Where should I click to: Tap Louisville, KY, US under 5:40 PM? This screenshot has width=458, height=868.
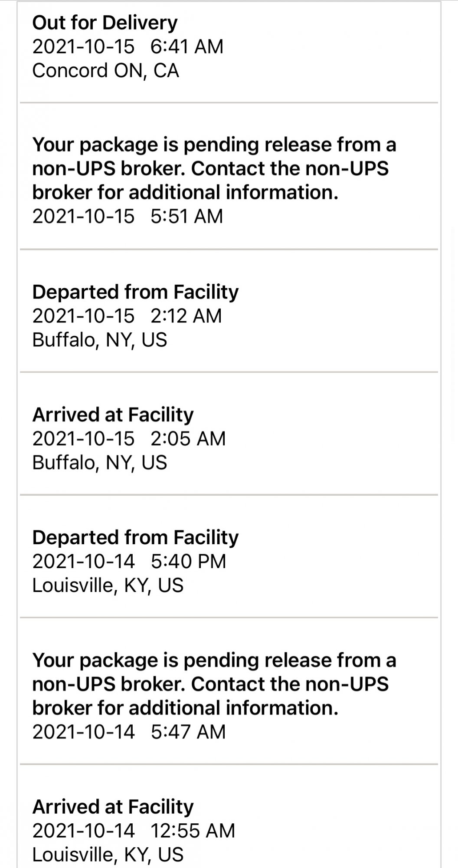108,585
